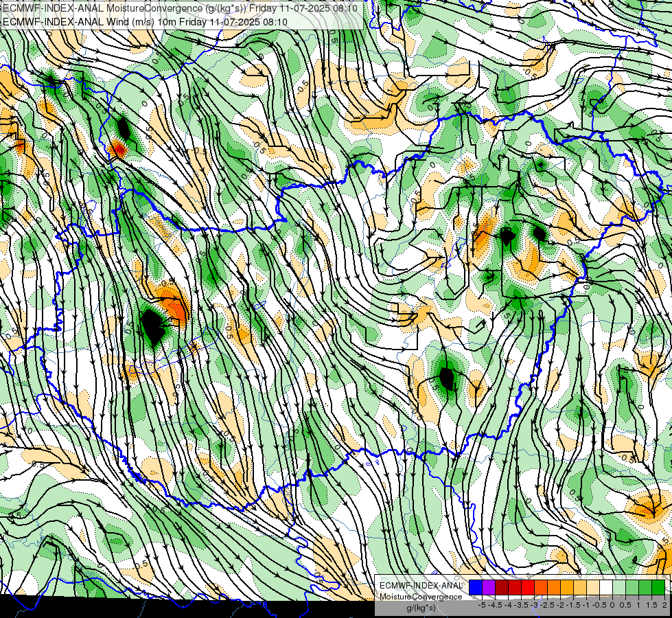Click the -4.5 legend tick label
This screenshot has width=672, height=618.
[495, 605]
